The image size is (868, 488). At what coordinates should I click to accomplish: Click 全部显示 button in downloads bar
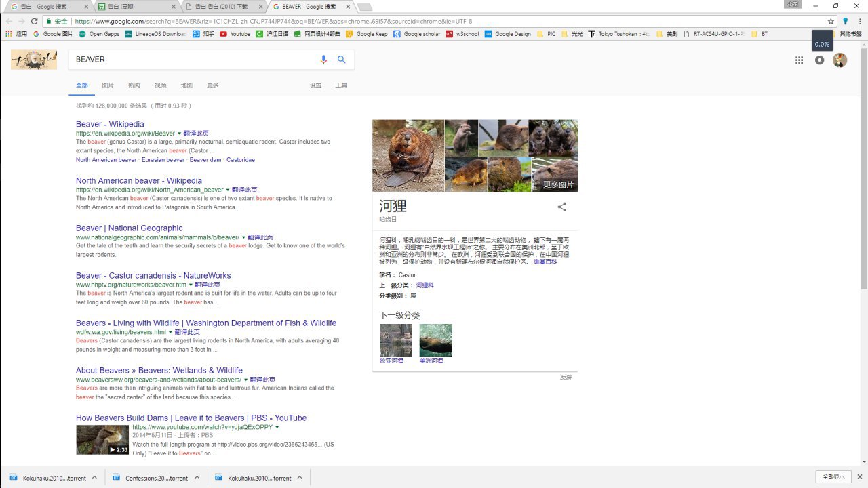coord(833,477)
